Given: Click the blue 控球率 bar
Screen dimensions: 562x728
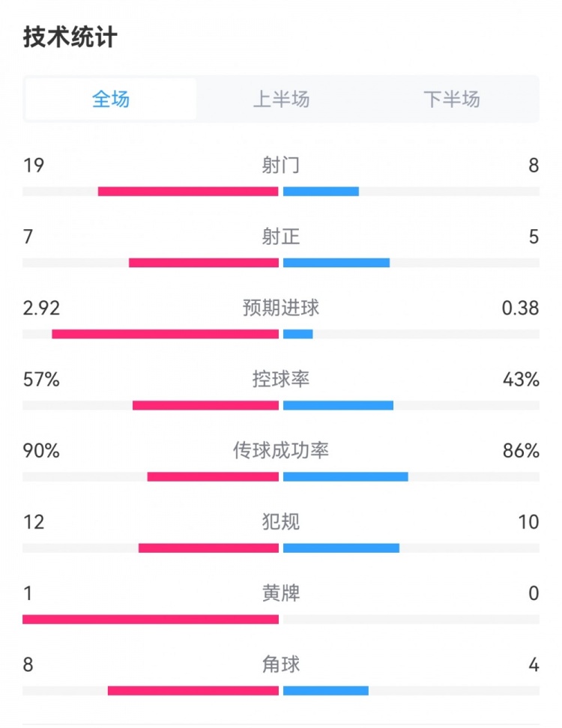Looking at the screenshot, I should 338,405.
